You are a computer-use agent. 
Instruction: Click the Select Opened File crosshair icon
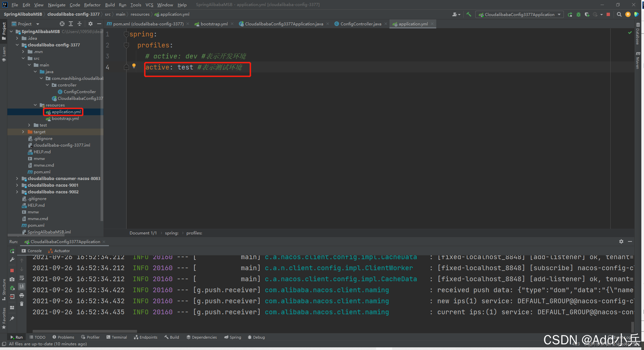click(62, 24)
